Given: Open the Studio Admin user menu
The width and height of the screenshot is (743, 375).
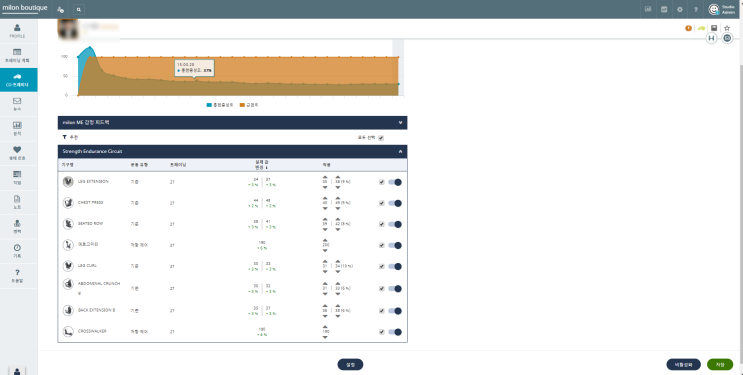Looking at the screenshot, I should tap(722, 9).
